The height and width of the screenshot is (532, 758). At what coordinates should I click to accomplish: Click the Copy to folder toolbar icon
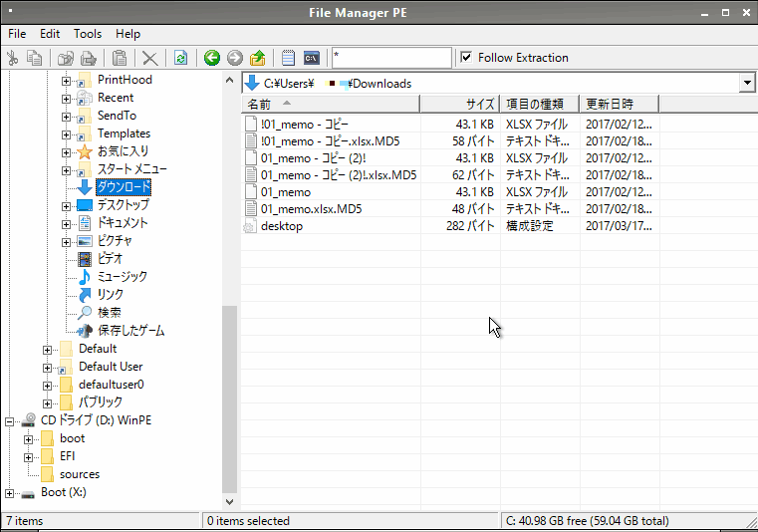tap(66, 58)
